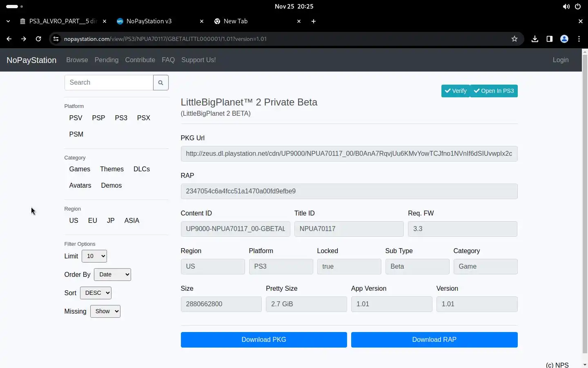Open the clock showing Nov 25 20:25

pos(294,7)
